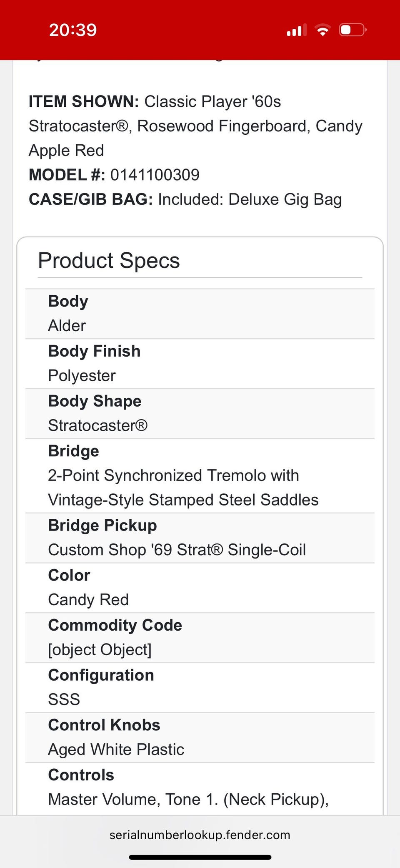Tap the [object Object] Commodity Code value
Viewport: 400px width, 868px height.
(100, 650)
